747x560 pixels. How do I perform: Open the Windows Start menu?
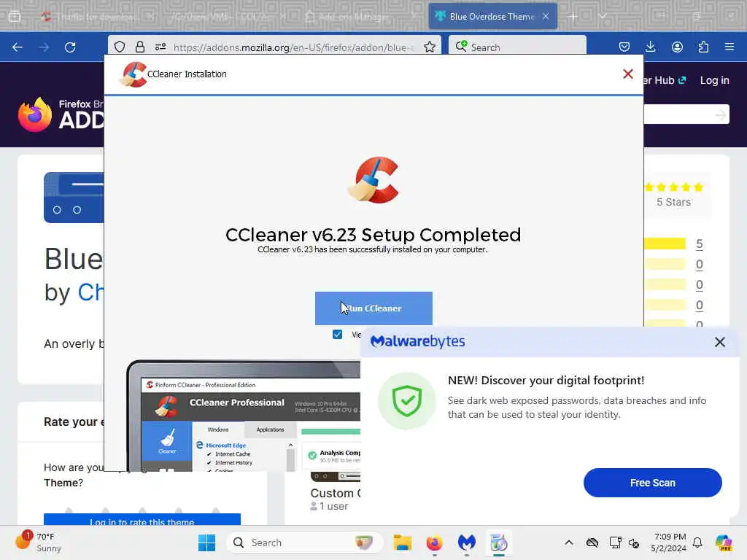(x=206, y=542)
